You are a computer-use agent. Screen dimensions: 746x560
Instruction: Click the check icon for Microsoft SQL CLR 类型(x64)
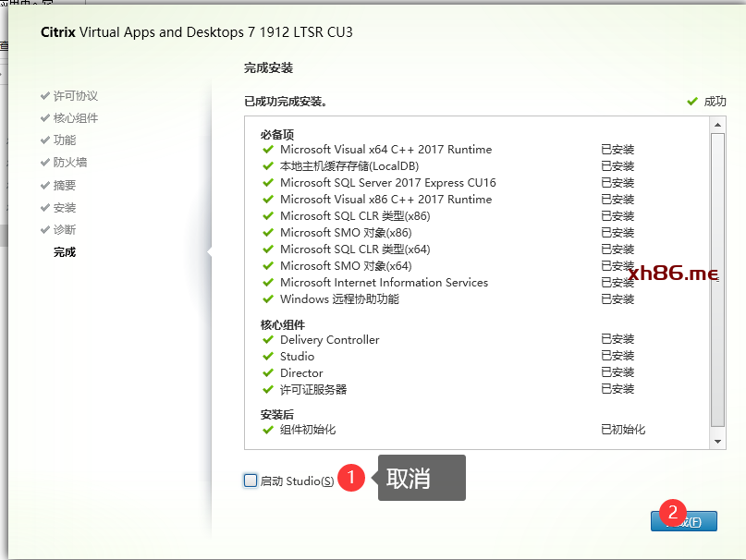(x=268, y=250)
